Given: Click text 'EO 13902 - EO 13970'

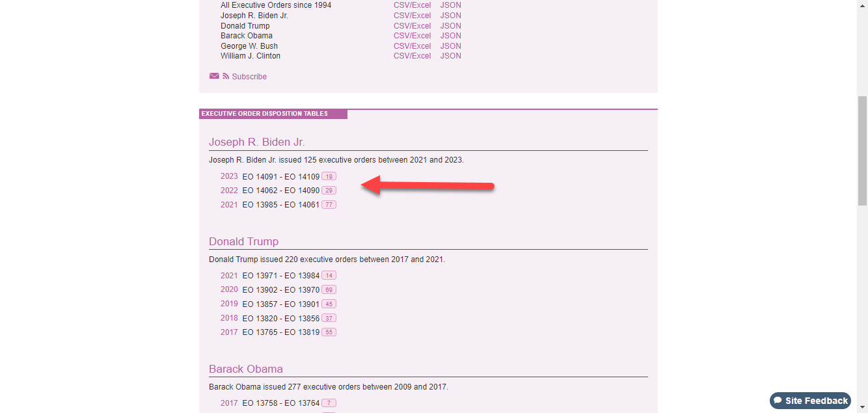Looking at the screenshot, I should 281,290.
